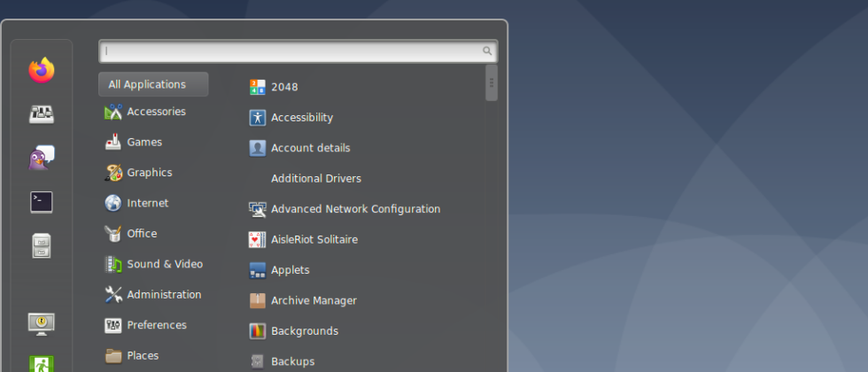Image resolution: width=868 pixels, height=372 pixels.
Task: Choose the Sound & Video category
Action: tap(164, 264)
